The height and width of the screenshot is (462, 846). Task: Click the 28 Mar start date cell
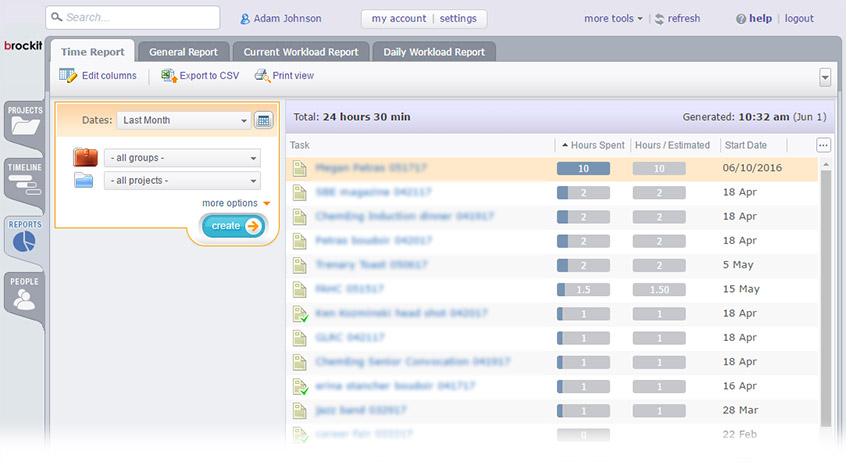click(x=740, y=410)
